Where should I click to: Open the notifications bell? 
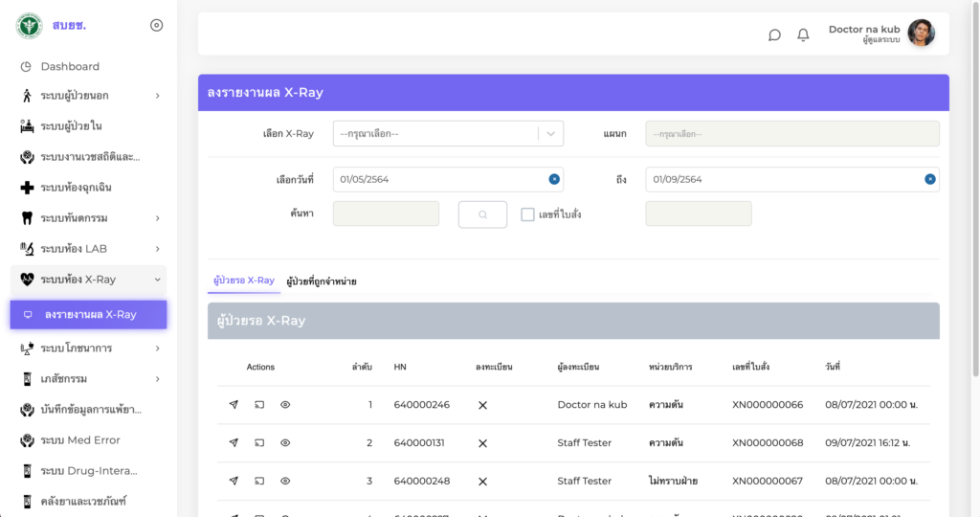click(803, 35)
